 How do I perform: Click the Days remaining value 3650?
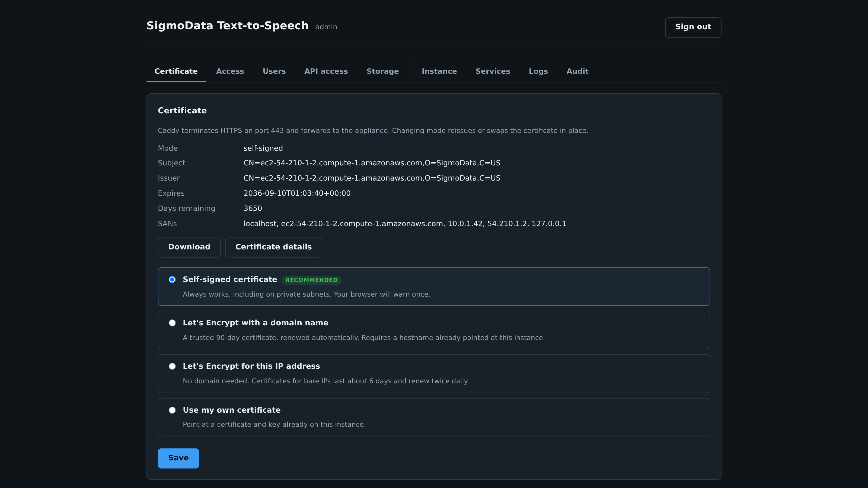(253, 208)
